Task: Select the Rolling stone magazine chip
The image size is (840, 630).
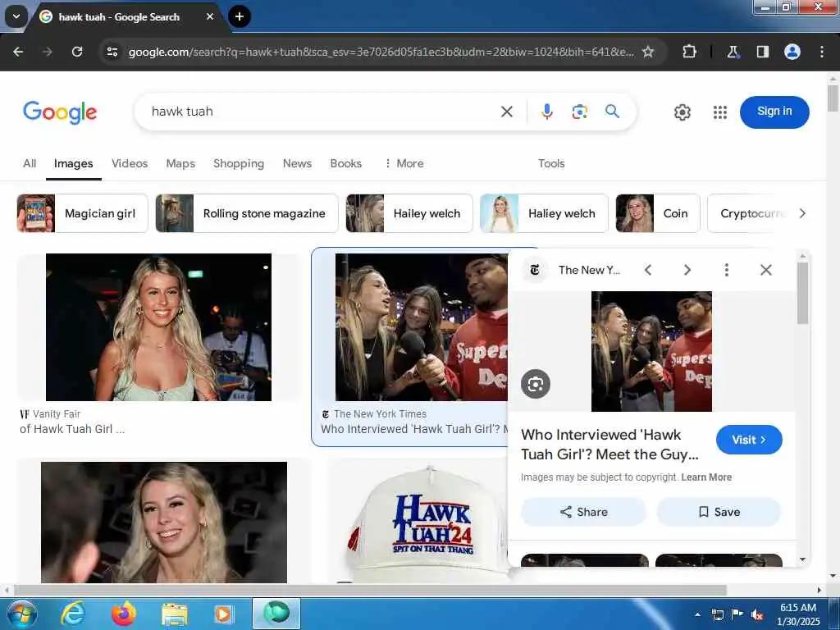Action: (246, 213)
